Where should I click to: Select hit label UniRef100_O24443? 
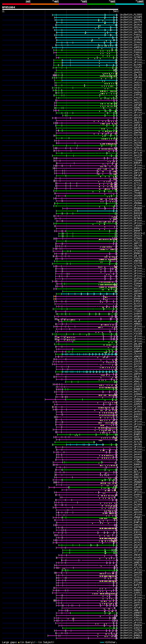point(131,42)
